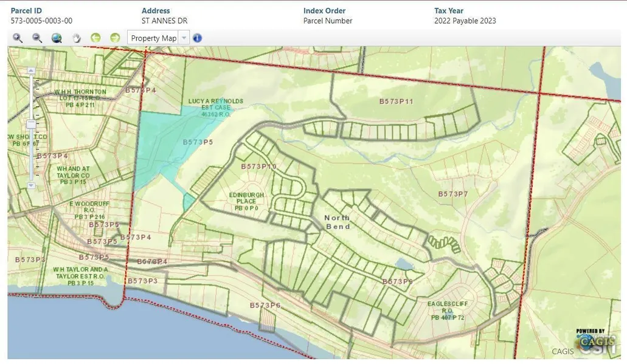
Task: Click the Edinburgh Place subdivision label
Action: pyautogui.click(x=246, y=201)
